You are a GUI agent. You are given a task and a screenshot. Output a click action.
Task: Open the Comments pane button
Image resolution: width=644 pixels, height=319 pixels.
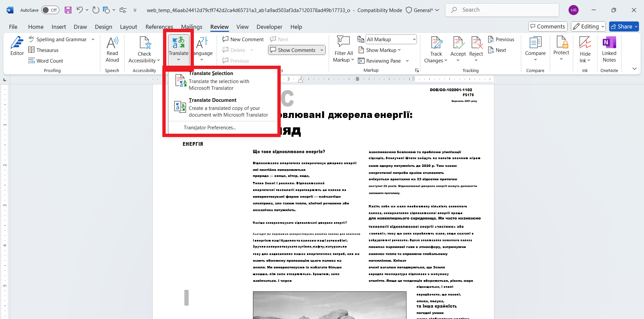click(x=548, y=26)
